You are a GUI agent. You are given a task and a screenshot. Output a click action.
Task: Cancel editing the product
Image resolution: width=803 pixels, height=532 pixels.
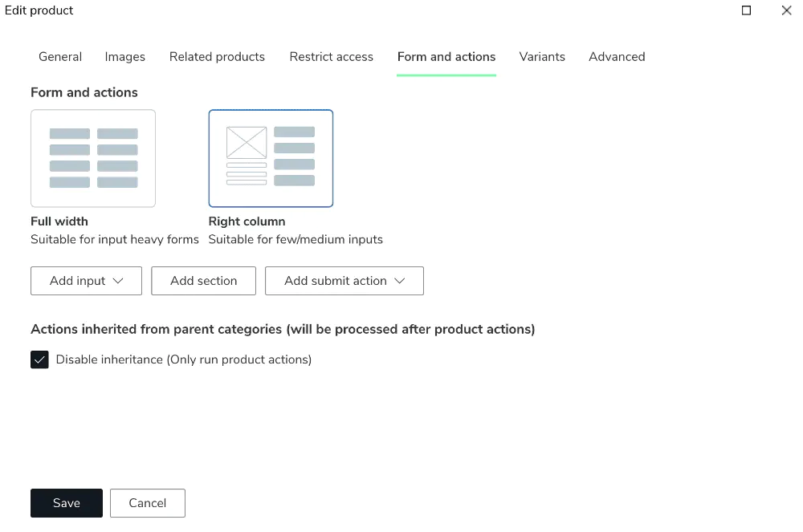tap(147, 503)
